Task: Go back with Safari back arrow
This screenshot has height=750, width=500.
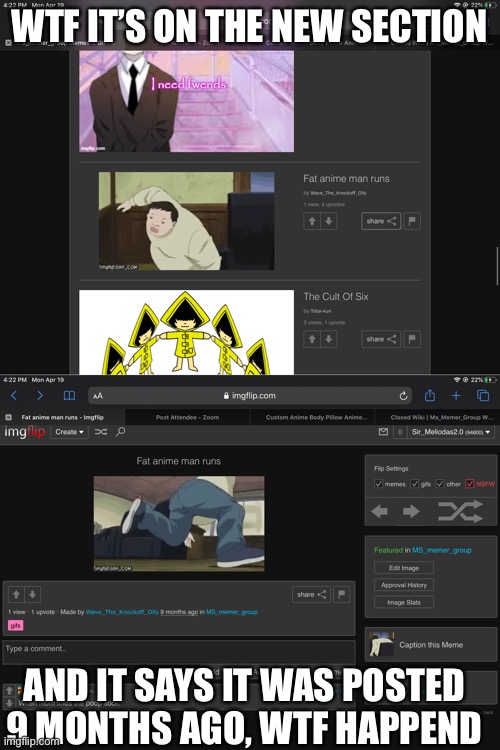Action: tap(13, 396)
